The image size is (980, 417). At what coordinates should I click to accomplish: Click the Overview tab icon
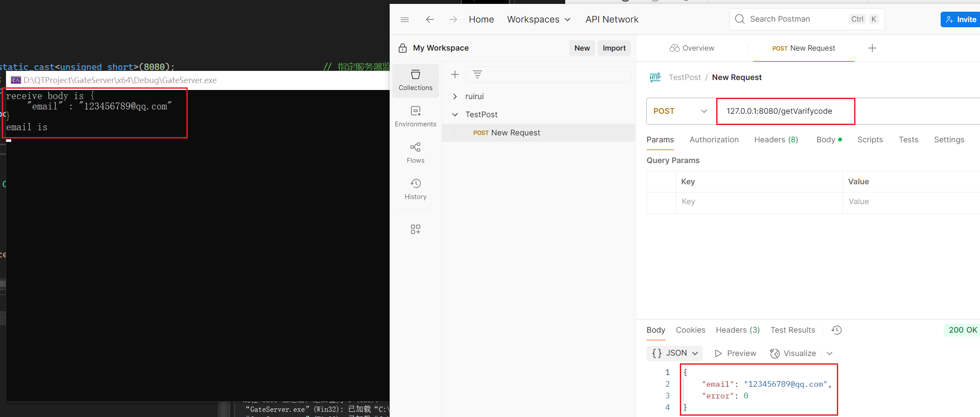[674, 48]
